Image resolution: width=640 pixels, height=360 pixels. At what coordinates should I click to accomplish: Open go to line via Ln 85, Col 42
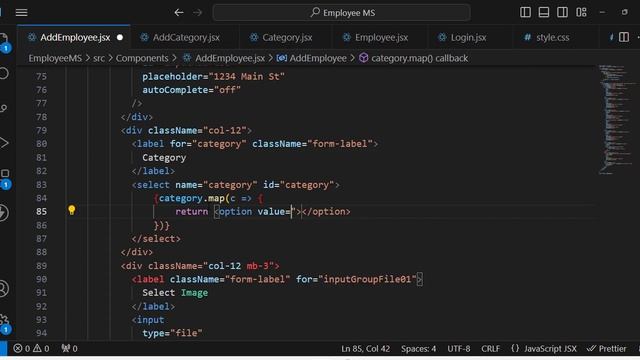[365, 349]
